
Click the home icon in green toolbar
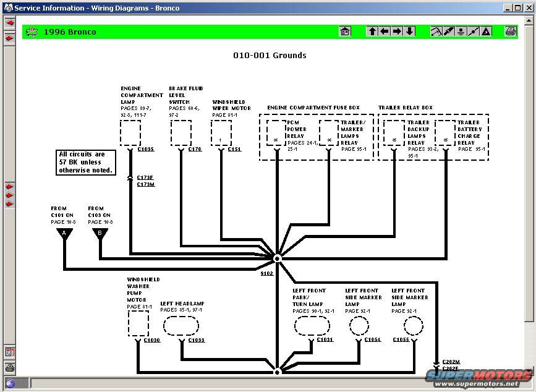click(x=345, y=32)
